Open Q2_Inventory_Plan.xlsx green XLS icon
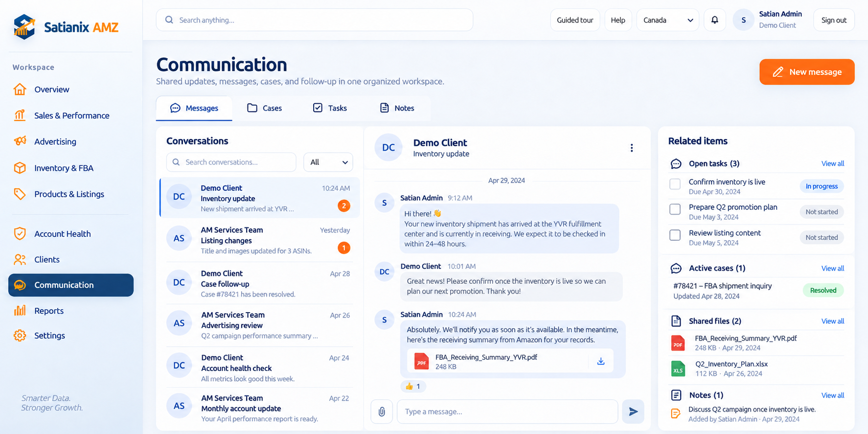868x434 pixels. [678, 368]
